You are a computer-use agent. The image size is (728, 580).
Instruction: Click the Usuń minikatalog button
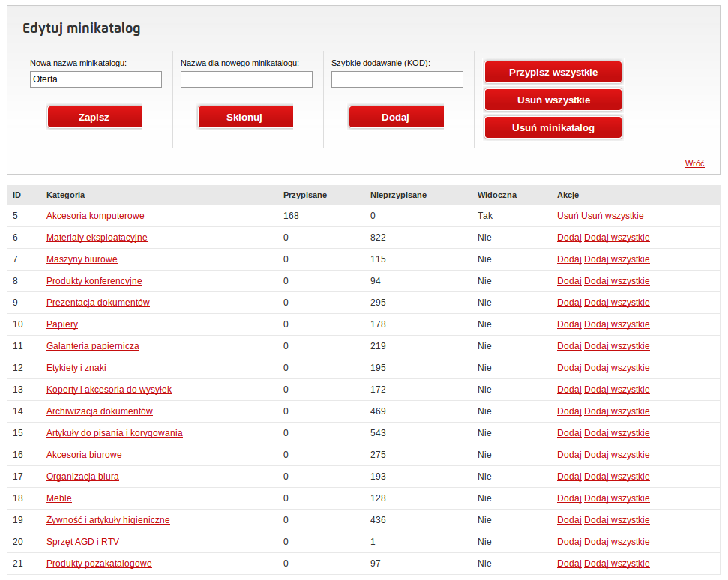click(x=553, y=127)
